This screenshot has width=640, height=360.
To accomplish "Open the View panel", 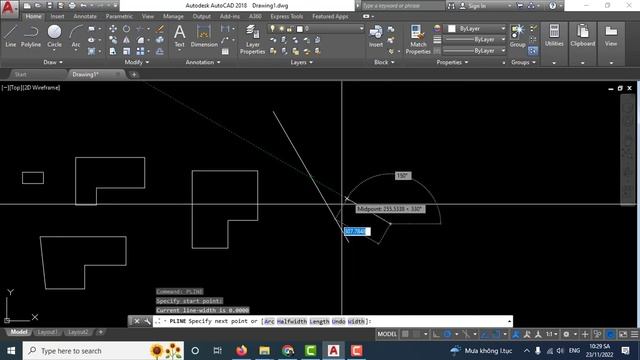I will [611, 36].
